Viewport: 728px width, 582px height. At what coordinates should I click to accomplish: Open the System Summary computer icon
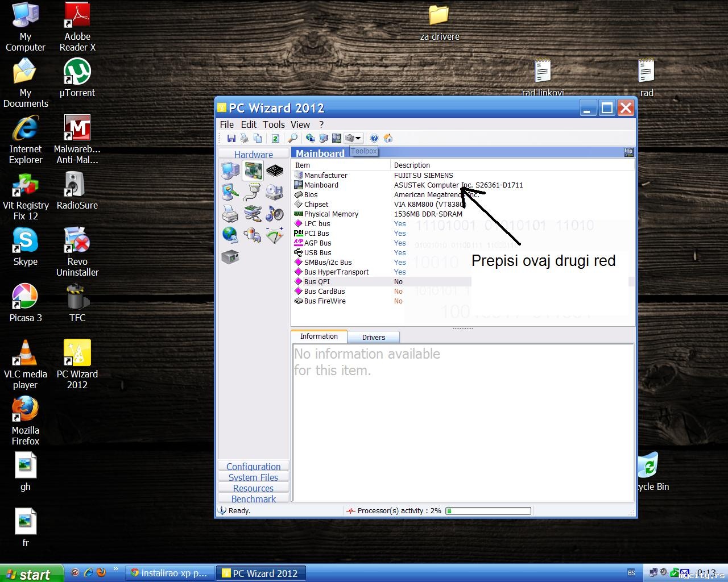(x=230, y=171)
